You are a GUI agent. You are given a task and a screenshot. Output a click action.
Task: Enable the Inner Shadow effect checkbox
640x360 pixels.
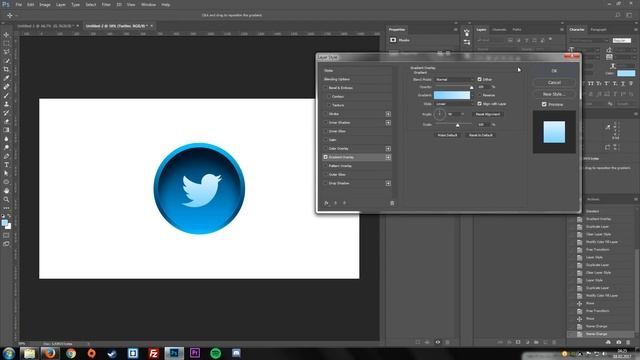[326, 122]
